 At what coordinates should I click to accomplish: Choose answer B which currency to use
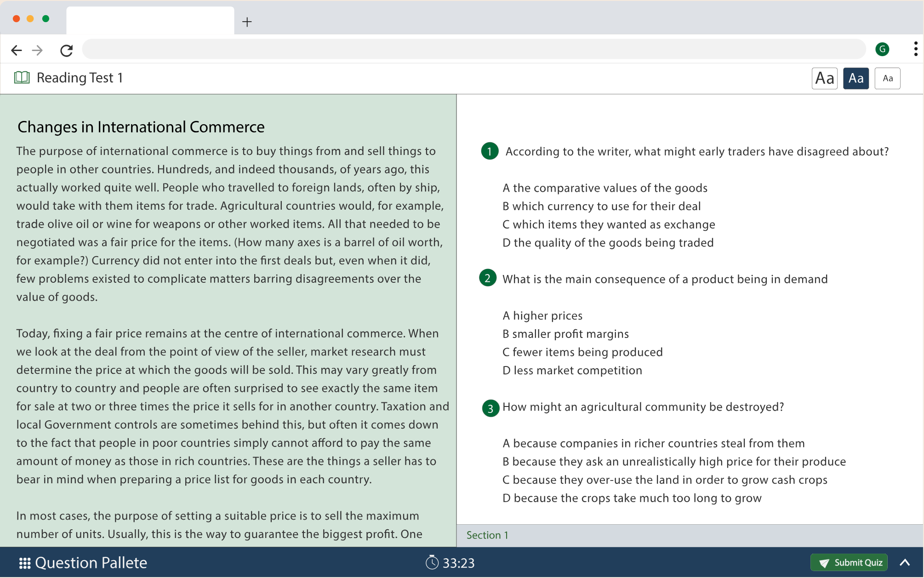pos(601,206)
